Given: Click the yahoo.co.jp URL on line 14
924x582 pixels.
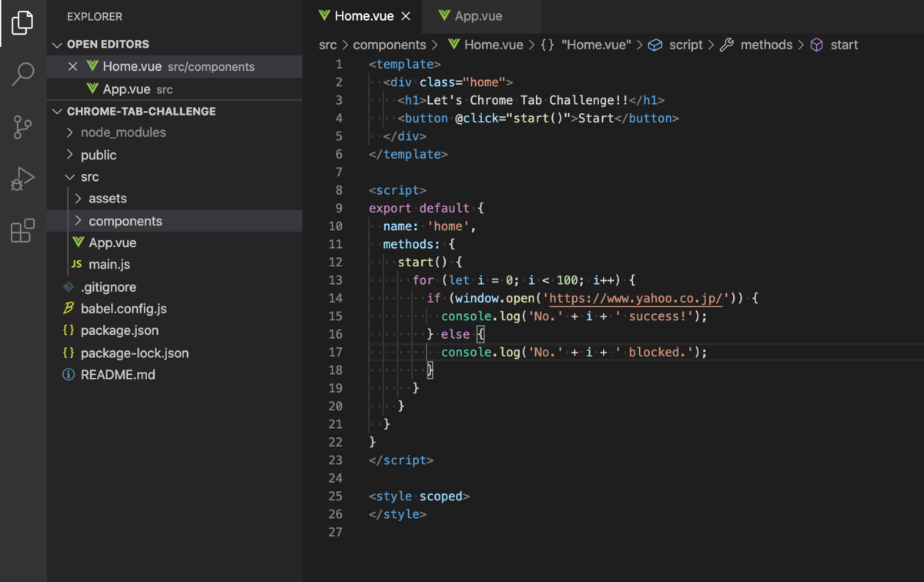Looking at the screenshot, I should (637, 298).
